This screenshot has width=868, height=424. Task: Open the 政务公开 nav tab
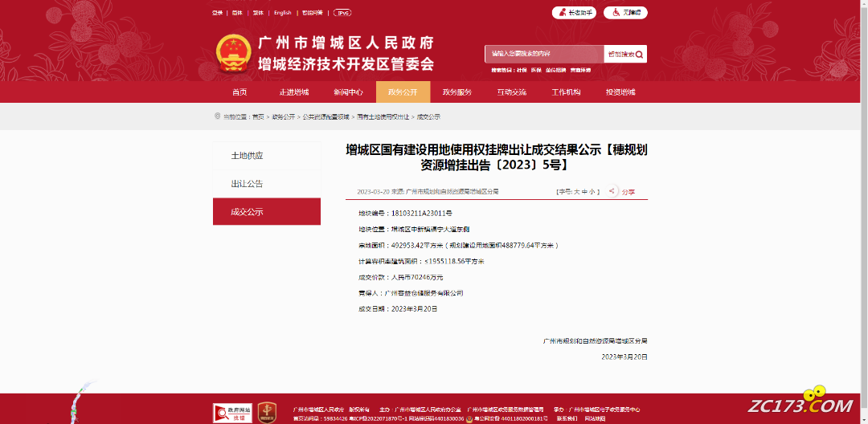[x=403, y=92]
